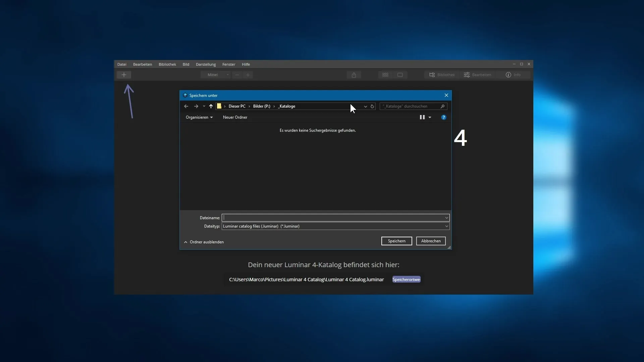Screen dimensions: 644x362
Task: Select _Kataloge breadcrumb segment
Action: [287, 106]
